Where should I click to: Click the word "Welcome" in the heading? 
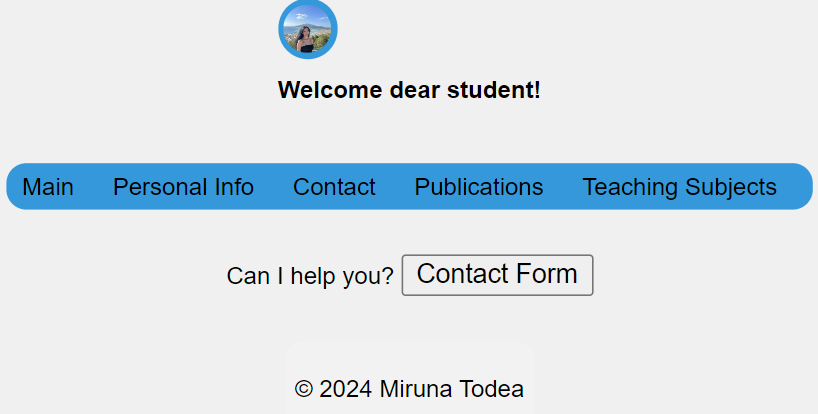pos(330,90)
